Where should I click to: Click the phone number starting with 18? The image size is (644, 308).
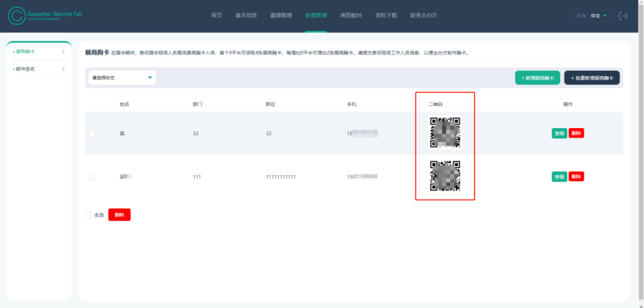(x=363, y=133)
